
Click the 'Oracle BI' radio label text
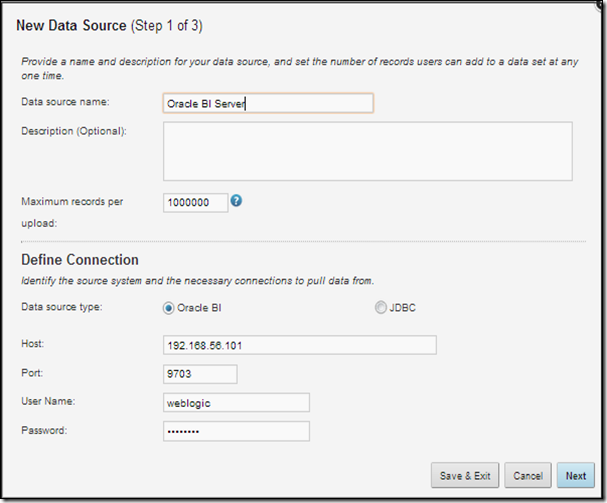coord(197,308)
